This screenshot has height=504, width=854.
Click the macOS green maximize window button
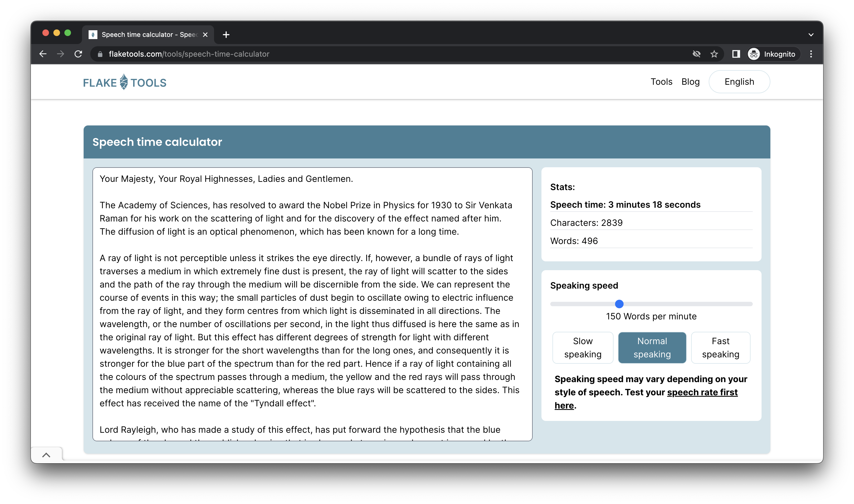(68, 33)
